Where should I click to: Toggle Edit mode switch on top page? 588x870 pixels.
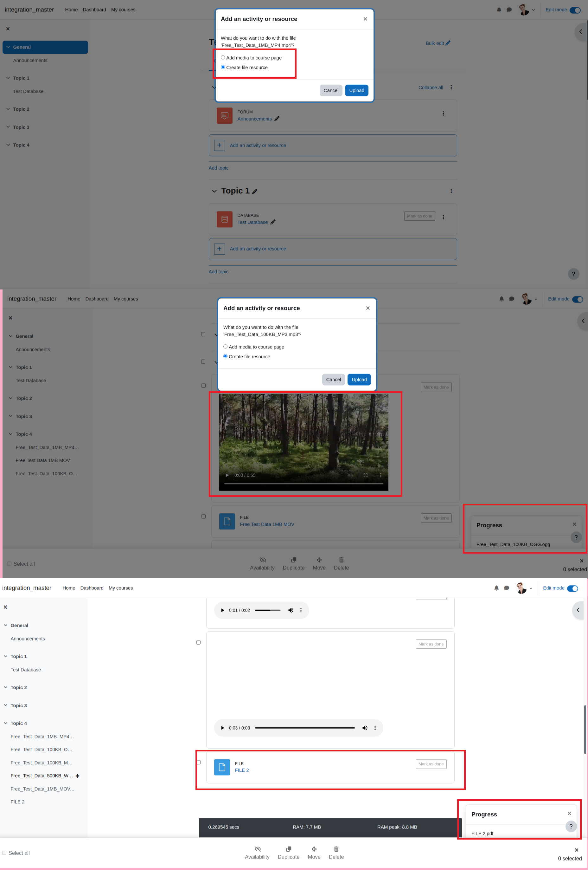click(x=575, y=10)
